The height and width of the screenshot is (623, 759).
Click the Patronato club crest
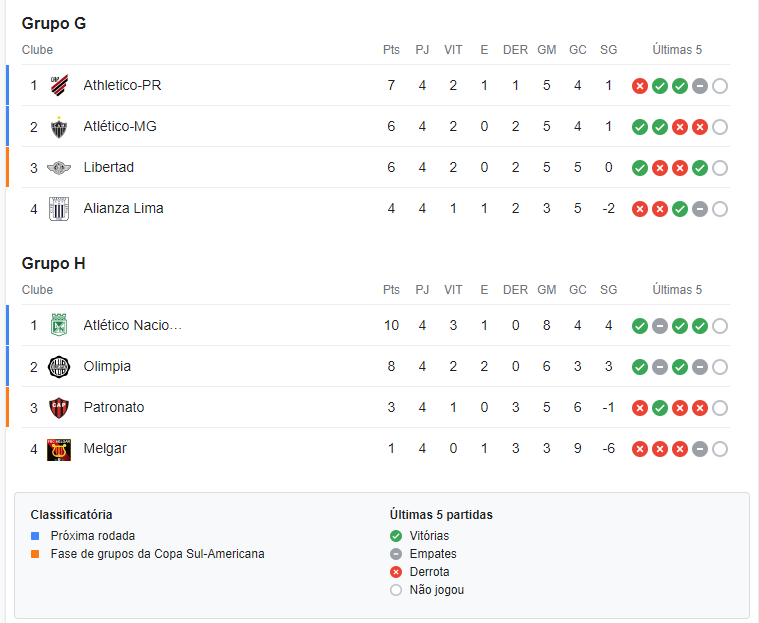tap(59, 408)
